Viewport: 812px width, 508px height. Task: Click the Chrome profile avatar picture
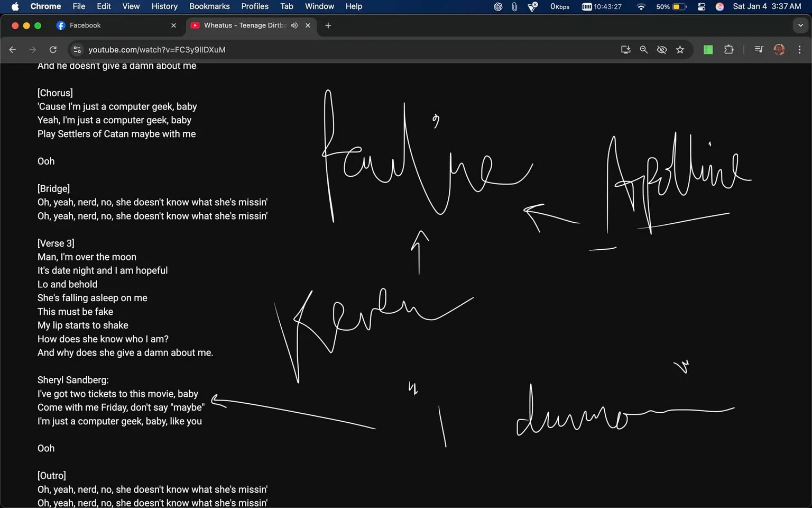(779, 49)
